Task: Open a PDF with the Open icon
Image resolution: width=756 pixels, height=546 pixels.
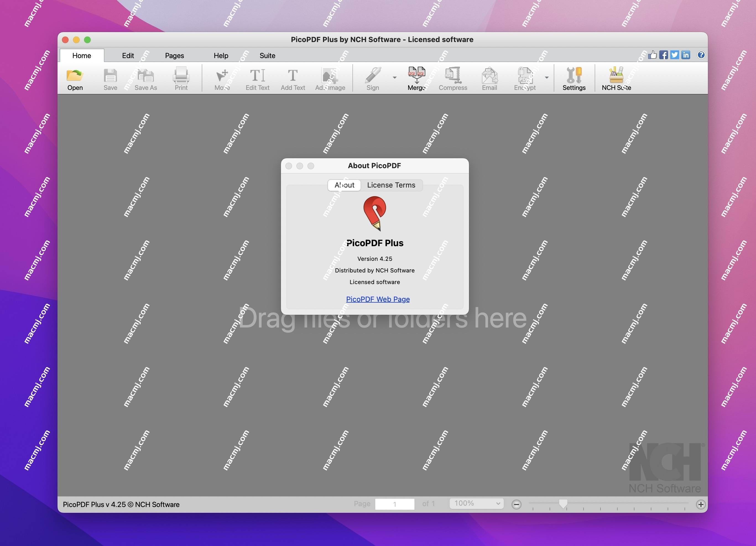Action: (75, 79)
